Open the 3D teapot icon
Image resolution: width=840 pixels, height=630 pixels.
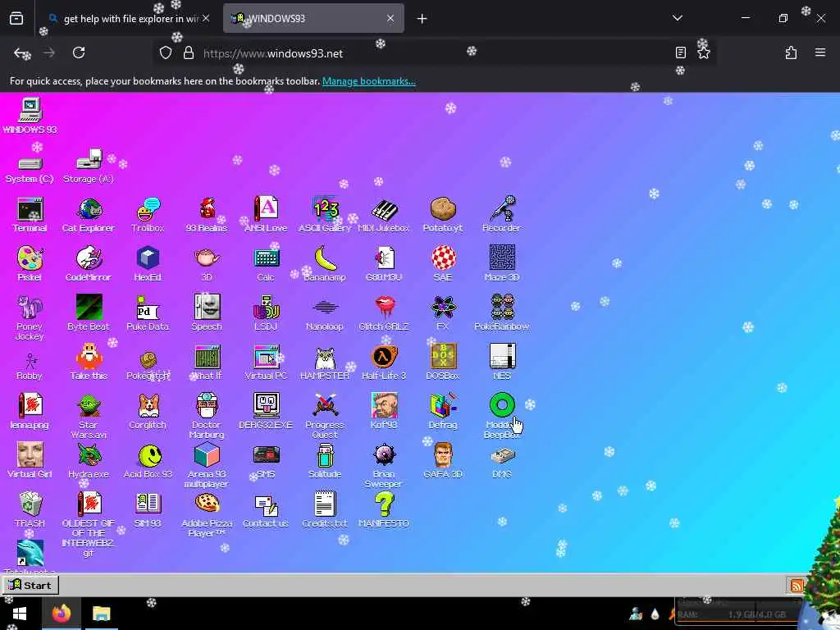tap(207, 263)
